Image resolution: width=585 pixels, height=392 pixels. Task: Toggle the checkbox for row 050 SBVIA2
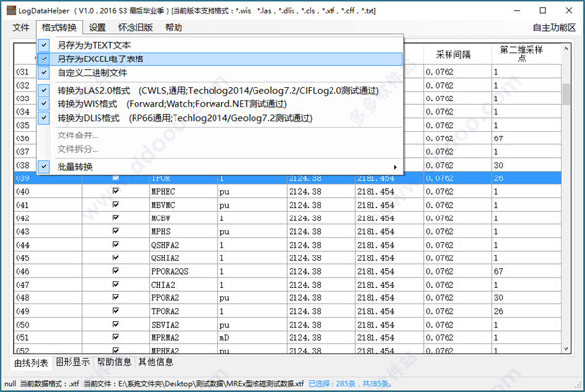116,324
